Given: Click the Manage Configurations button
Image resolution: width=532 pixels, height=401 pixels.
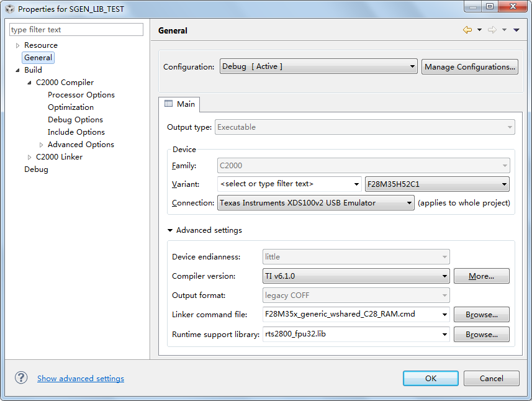Looking at the screenshot, I should [x=470, y=66].
